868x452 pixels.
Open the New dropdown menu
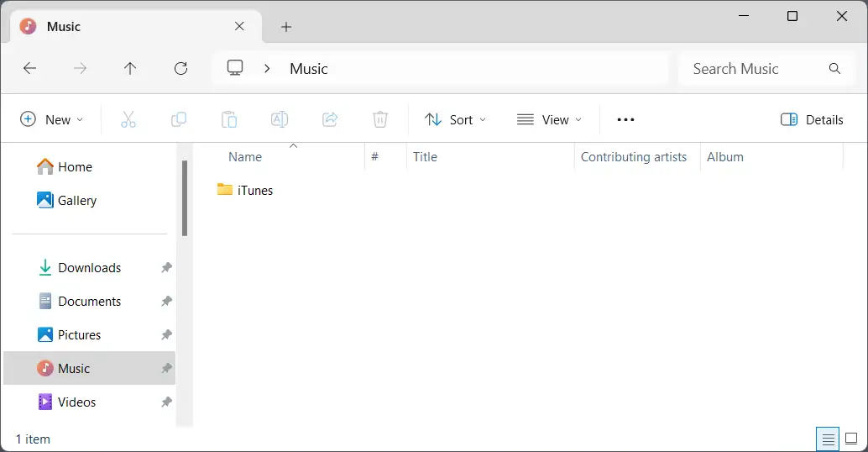tap(52, 119)
